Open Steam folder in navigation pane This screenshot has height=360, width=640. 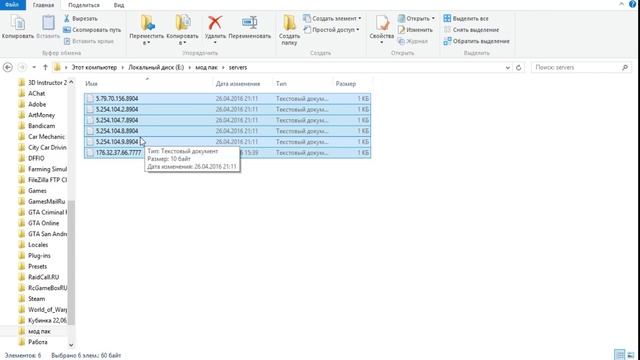click(x=36, y=299)
